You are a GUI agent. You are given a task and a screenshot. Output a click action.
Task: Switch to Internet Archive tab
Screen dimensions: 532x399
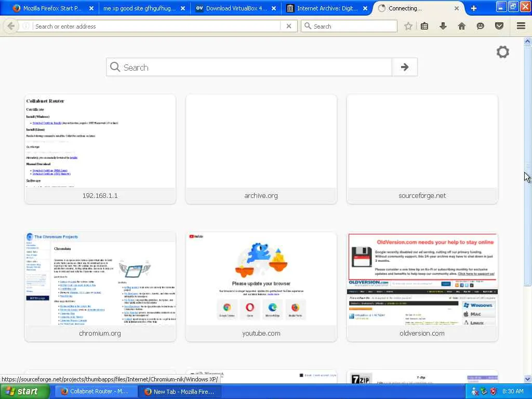click(327, 8)
